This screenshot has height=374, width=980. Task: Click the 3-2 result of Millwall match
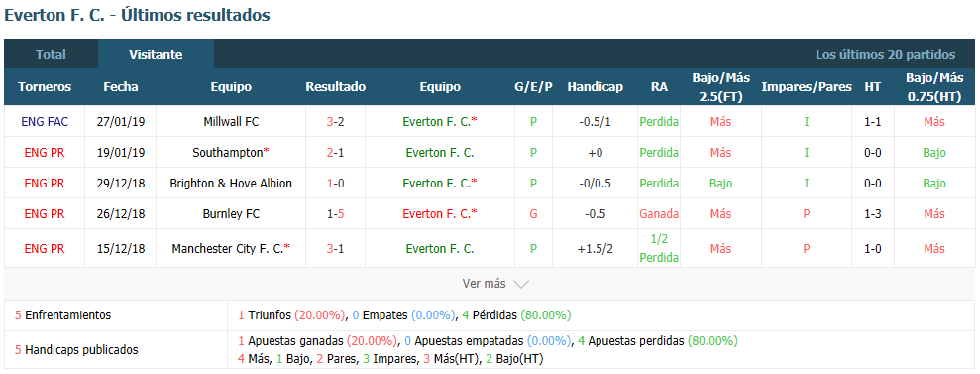point(336,122)
